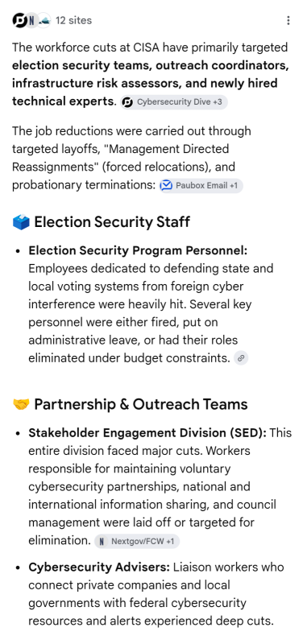Click the ballot box emoji icon
307x644 pixels.
tap(21, 222)
